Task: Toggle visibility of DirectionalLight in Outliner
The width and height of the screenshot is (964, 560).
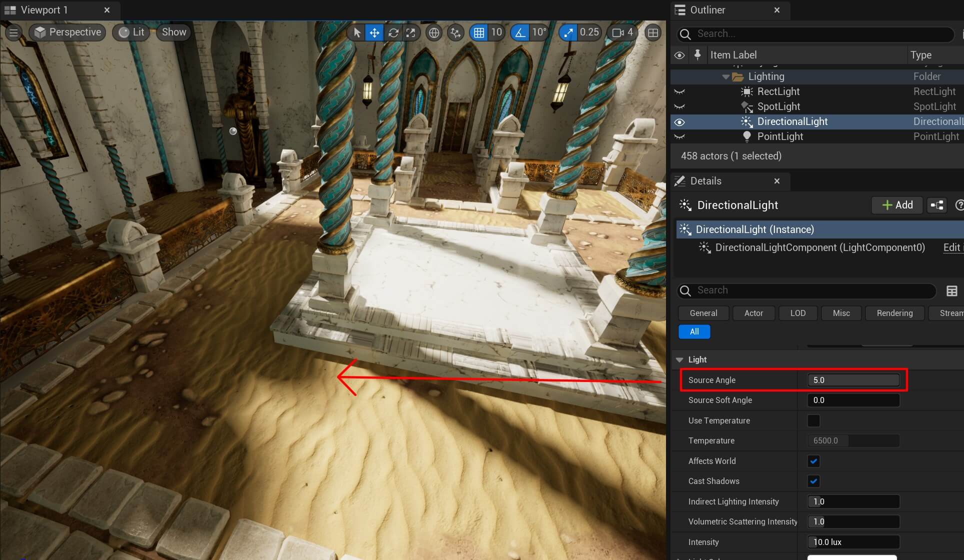Action: tap(680, 121)
